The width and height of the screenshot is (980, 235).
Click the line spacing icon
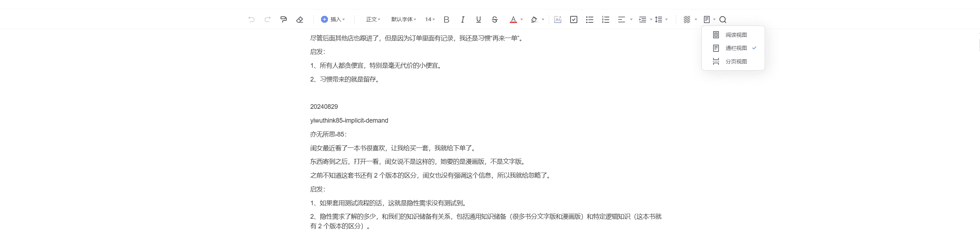[x=659, y=19]
